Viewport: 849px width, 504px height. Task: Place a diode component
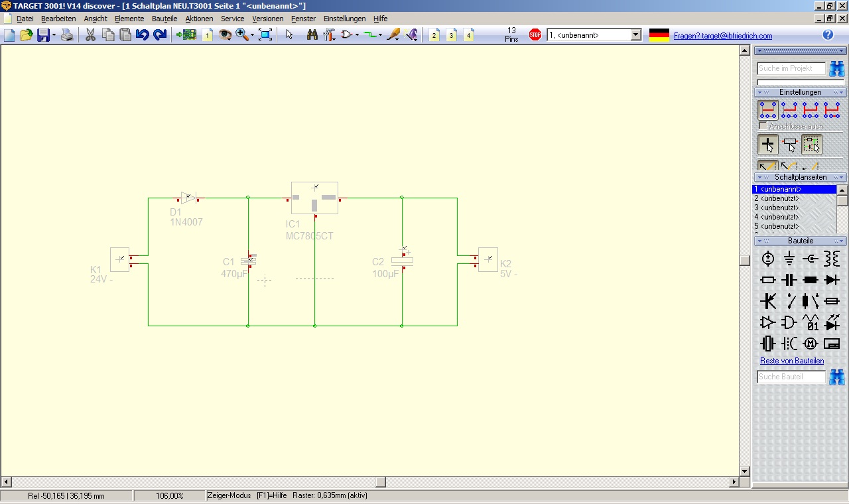pos(832,281)
